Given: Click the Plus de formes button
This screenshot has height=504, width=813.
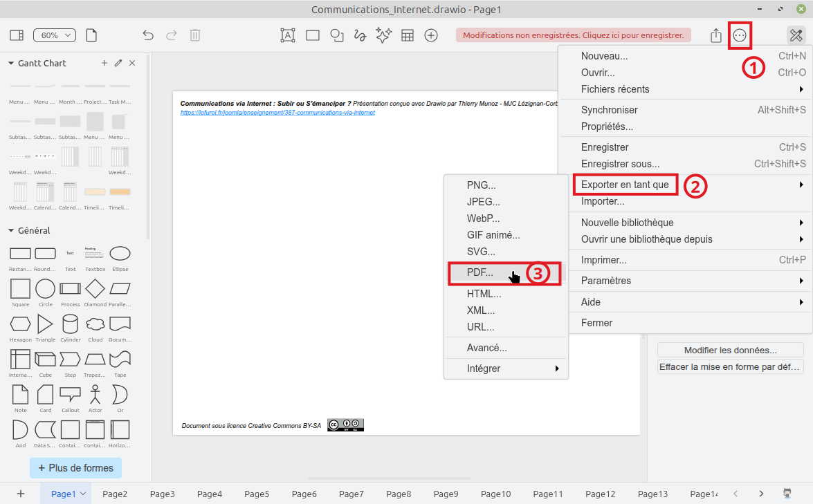Looking at the screenshot, I should coord(75,468).
